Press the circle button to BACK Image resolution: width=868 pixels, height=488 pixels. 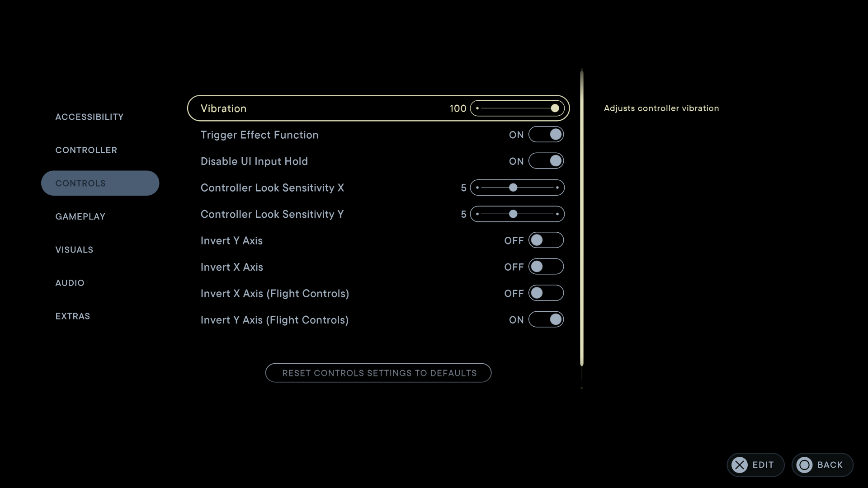coord(806,465)
